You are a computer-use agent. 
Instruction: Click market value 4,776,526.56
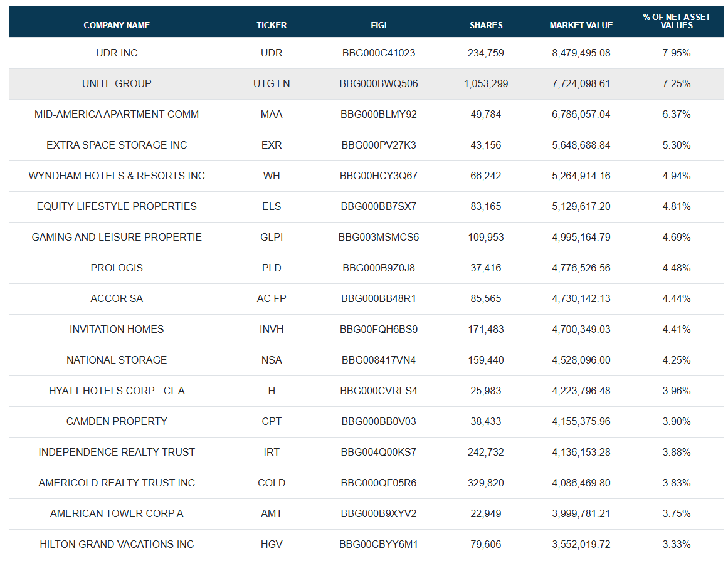coord(581,268)
